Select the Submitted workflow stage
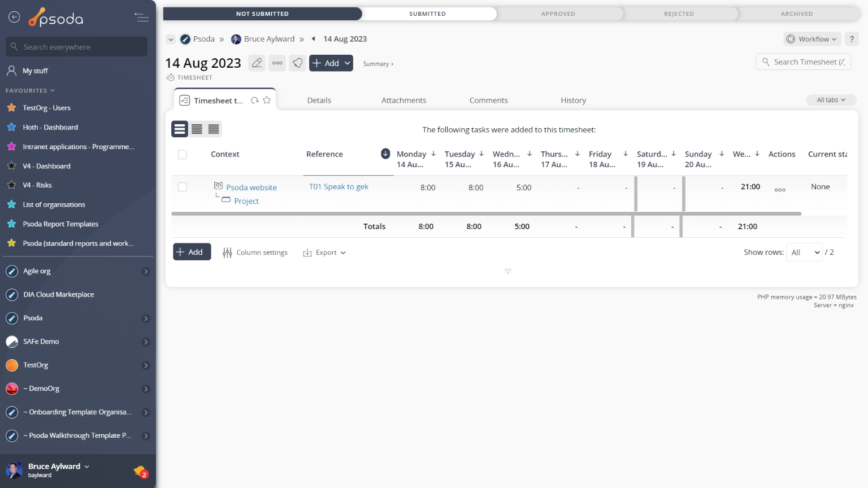The width and height of the screenshot is (868, 488). pyautogui.click(x=427, y=14)
